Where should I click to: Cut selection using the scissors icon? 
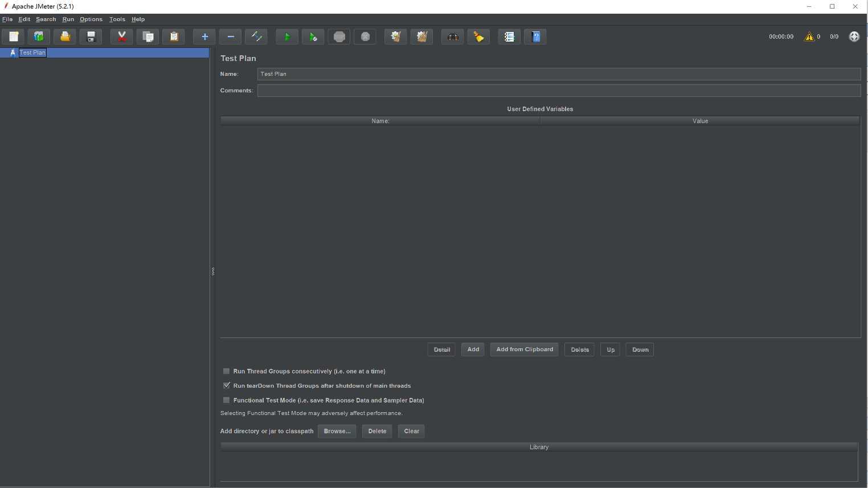pos(122,36)
